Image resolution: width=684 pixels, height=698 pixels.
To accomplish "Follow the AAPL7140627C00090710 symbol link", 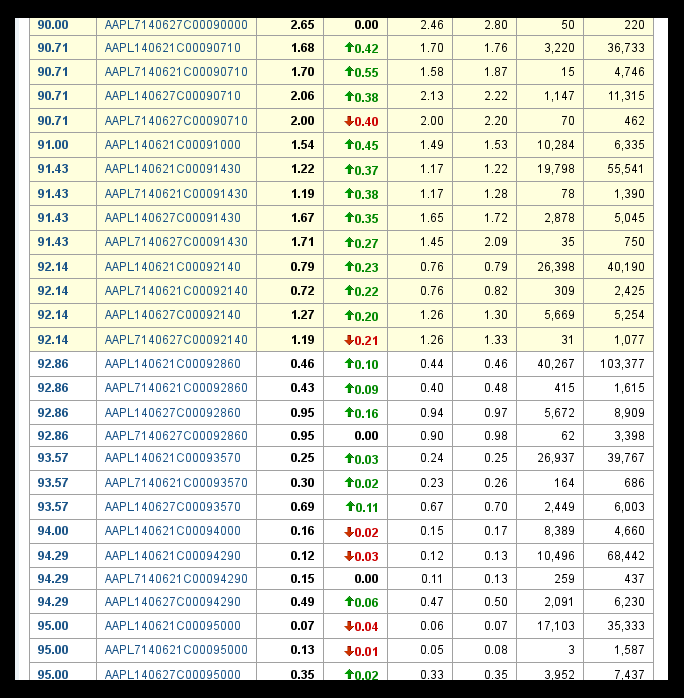I will point(176,121).
